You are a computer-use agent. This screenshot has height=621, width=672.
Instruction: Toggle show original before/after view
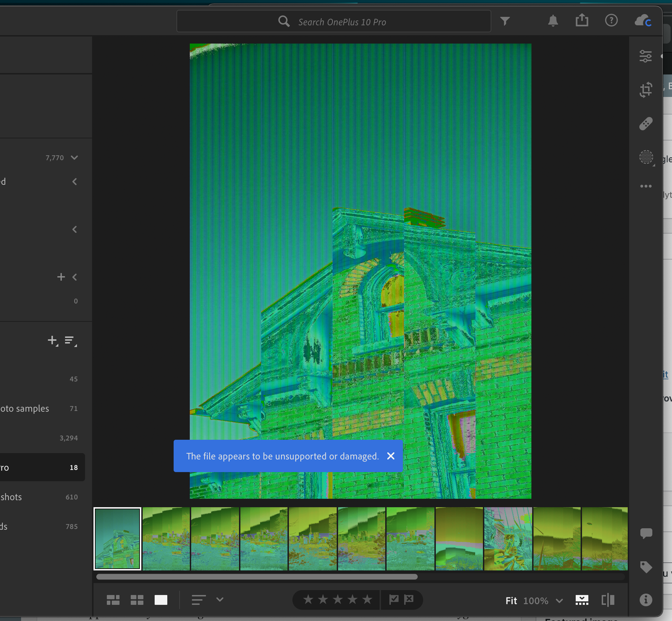tap(608, 600)
